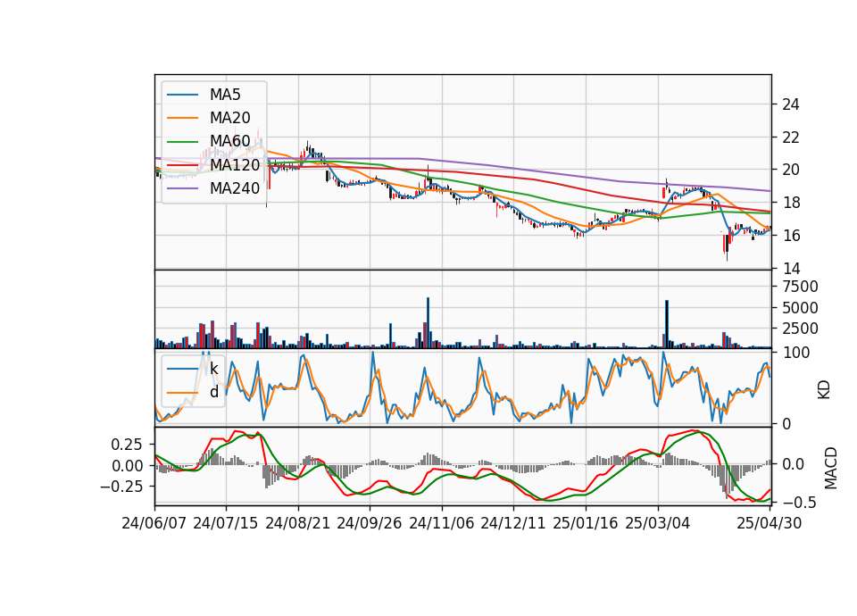Click the blue MA5 legend line sample
This screenshot has width=857, height=616.
182,95
